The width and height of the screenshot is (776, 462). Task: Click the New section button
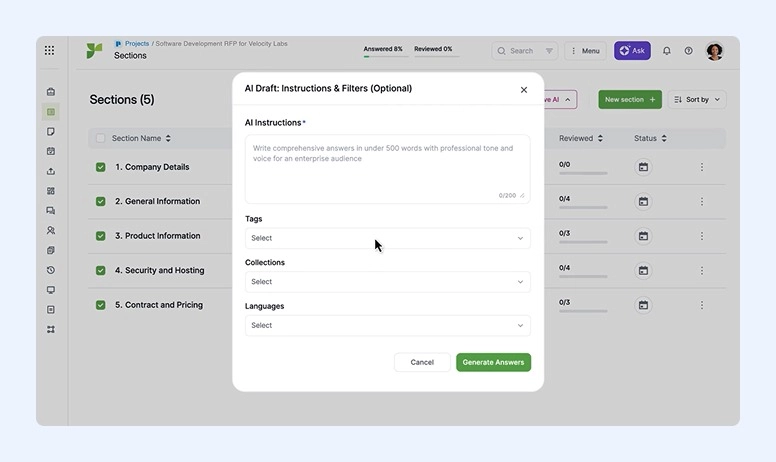[x=630, y=99]
